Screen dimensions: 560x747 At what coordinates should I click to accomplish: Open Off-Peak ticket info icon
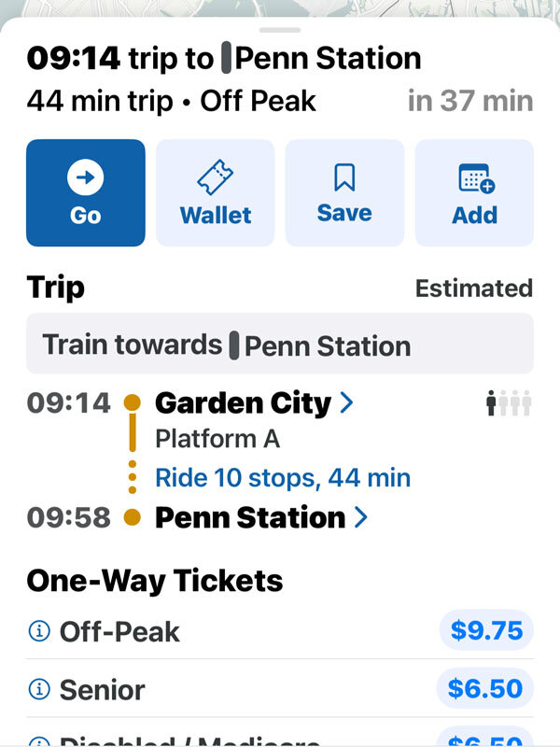(39, 631)
